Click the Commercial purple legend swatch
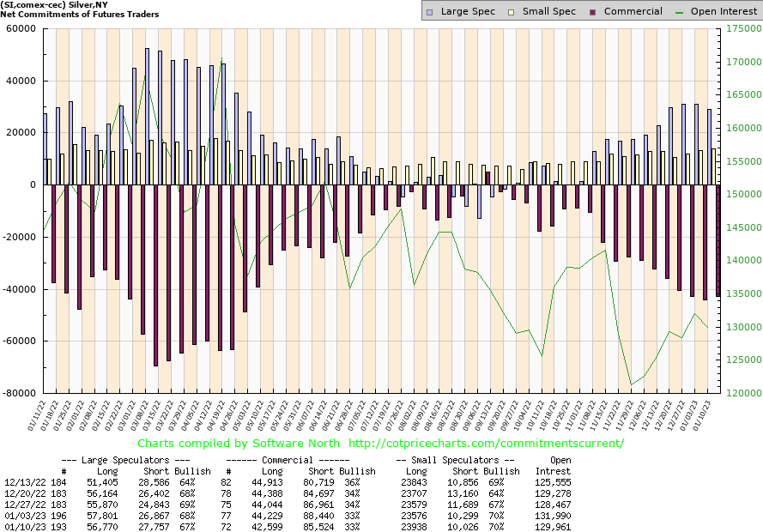763x532 pixels. click(x=593, y=12)
